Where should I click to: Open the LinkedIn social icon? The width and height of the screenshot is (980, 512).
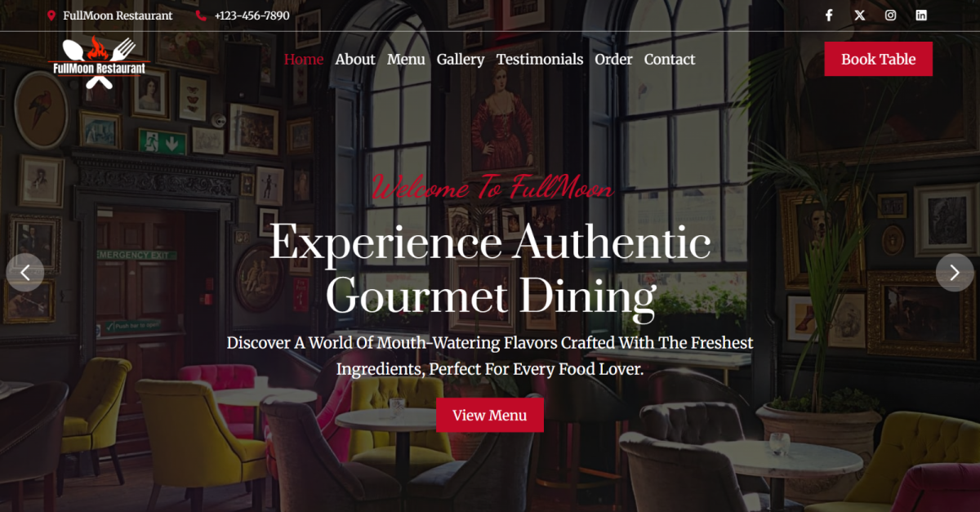click(921, 15)
